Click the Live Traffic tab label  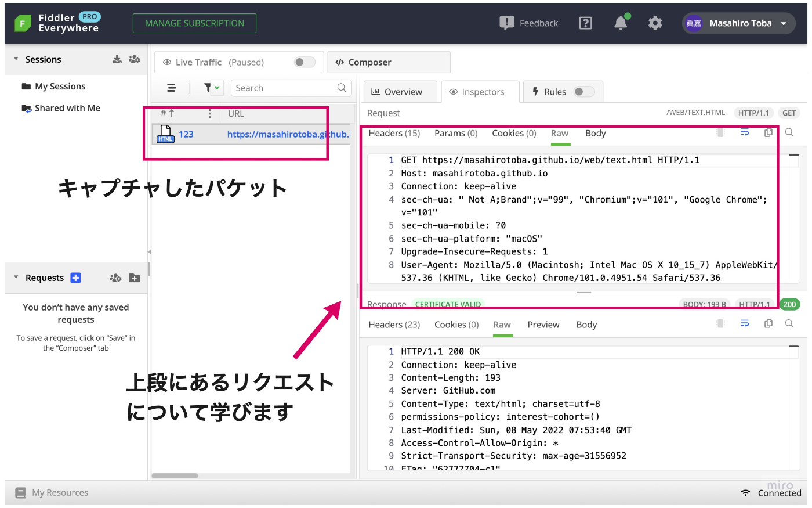(198, 62)
